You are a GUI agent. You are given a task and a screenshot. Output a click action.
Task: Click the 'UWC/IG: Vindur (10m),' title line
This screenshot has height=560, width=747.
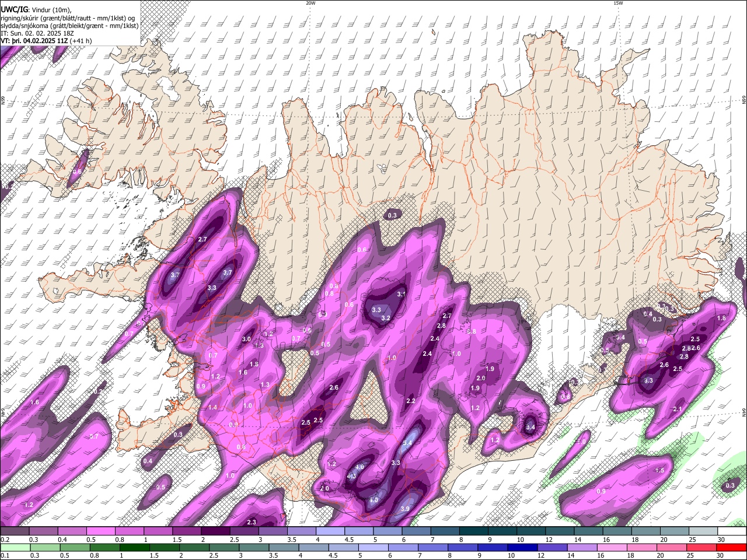pyautogui.click(x=36, y=10)
